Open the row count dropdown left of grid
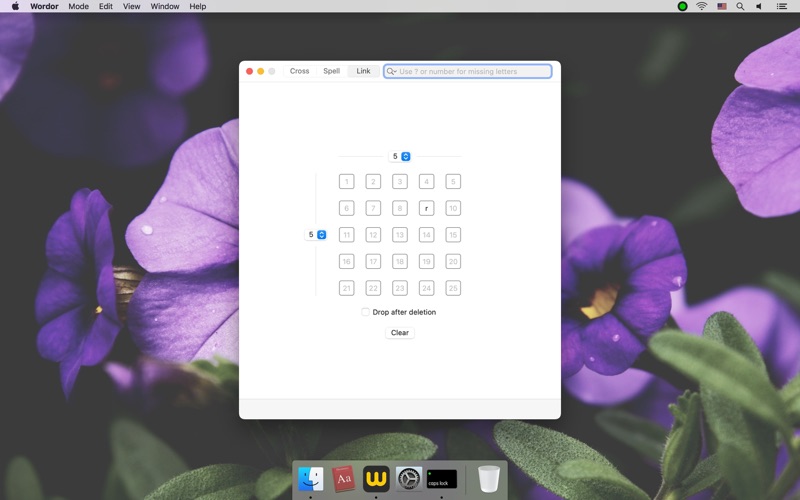This screenshot has width=800, height=500. pyautogui.click(x=315, y=235)
